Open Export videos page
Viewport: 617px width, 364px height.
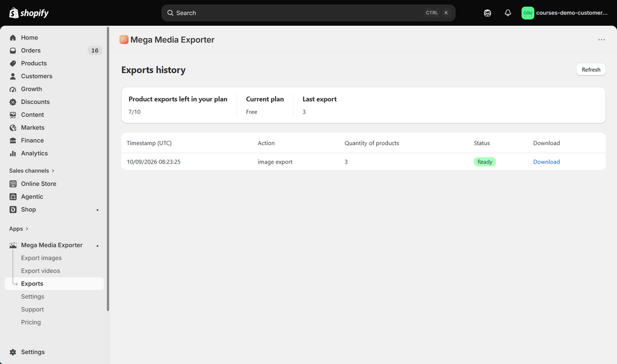point(41,271)
